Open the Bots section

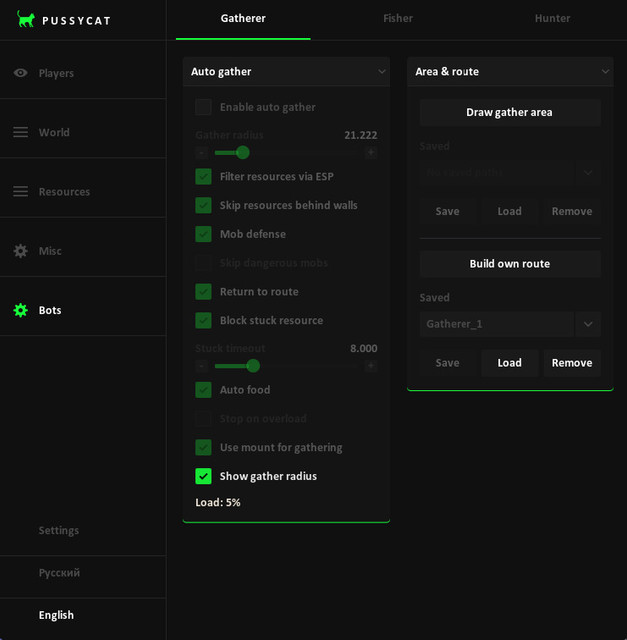tap(83, 310)
